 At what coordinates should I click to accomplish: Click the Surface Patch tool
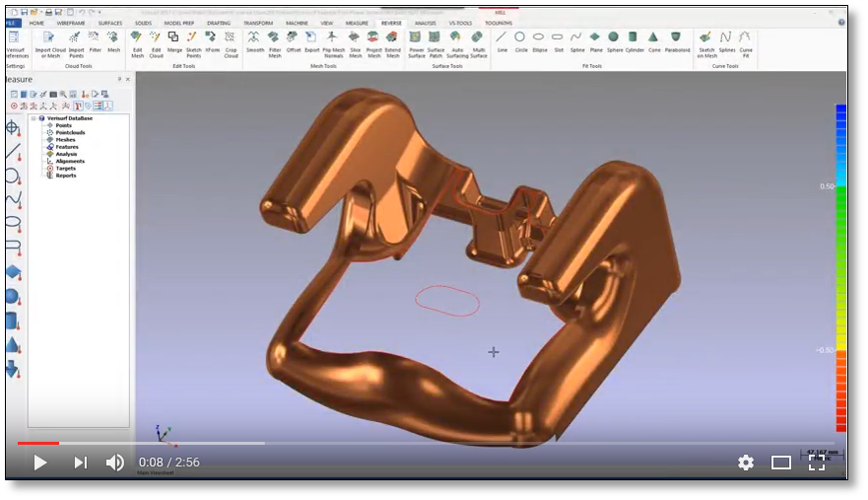(x=435, y=44)
